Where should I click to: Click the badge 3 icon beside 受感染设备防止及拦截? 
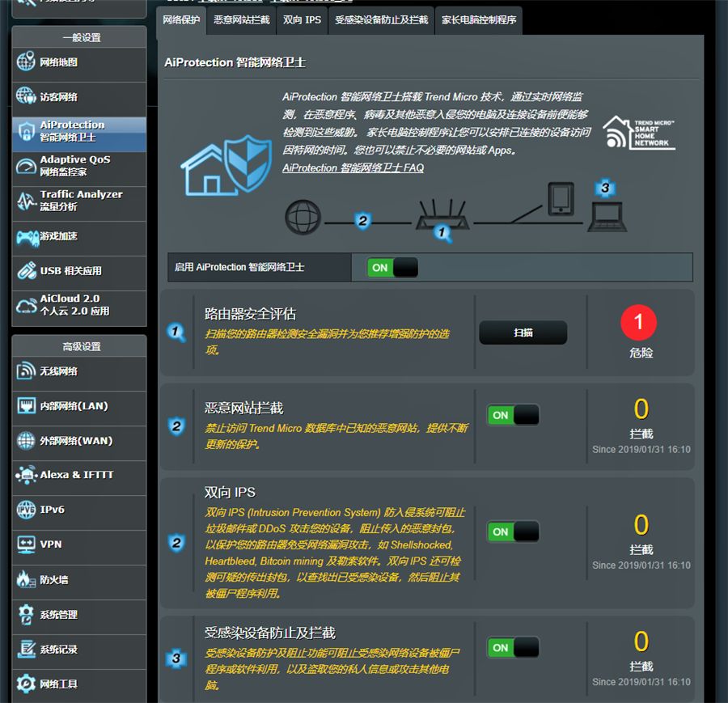(x=176, y=658)
